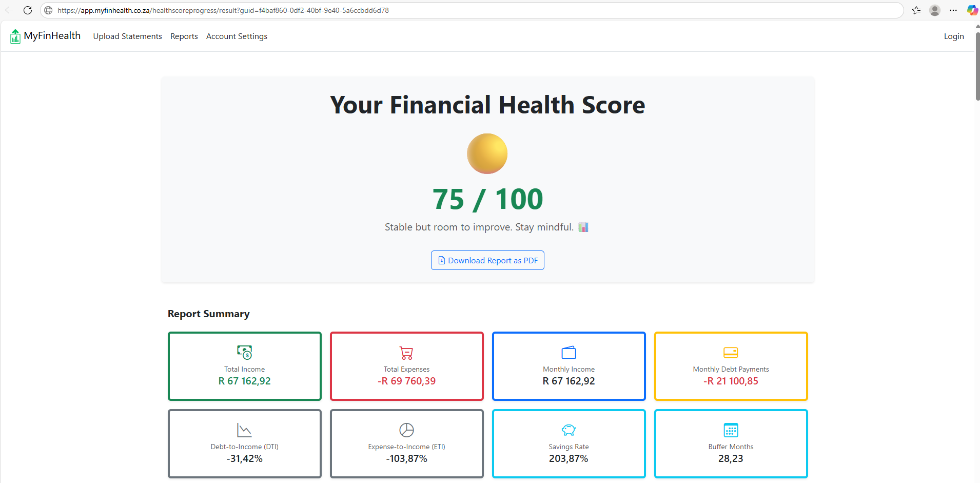Image resolution: width=980 pixels, height=483 pixels.
Task: Reload the page with refresh icon
Action: (x=28, y=10)
